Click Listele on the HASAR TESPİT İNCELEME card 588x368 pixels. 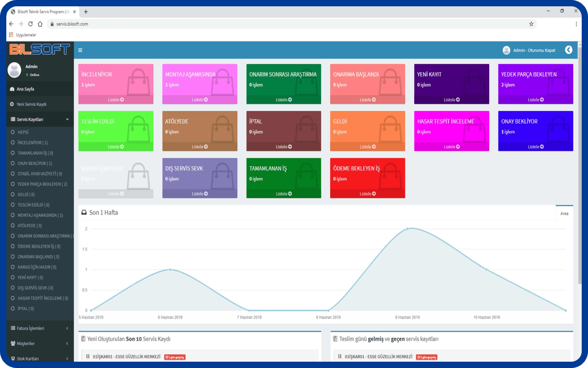[x=451, y=147]
